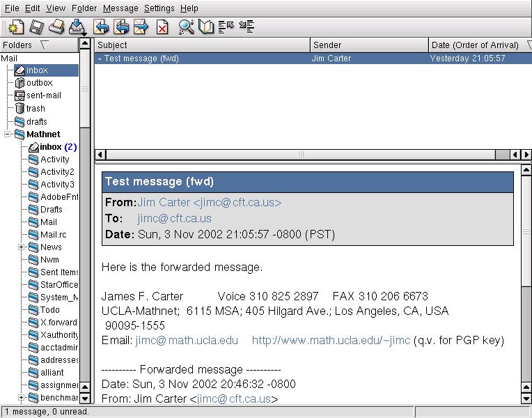Image resolution: width=532 pixels, height=418 pixels.
Task: Click the folder list scroll-down arrow
Action: (x=85, y=398)
